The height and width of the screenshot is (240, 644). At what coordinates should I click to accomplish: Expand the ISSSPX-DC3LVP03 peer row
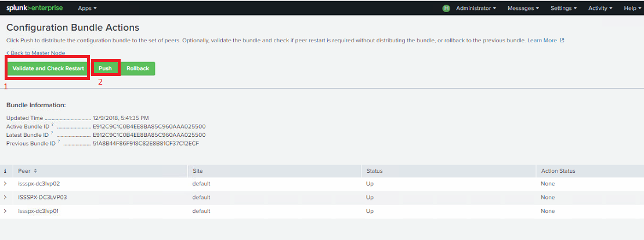click(x=6, y=197)
